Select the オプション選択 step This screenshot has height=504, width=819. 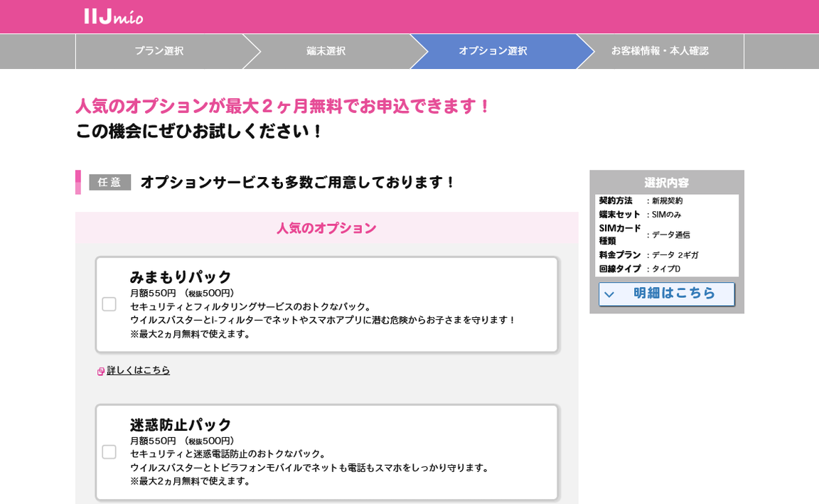(x=493, y=51)
